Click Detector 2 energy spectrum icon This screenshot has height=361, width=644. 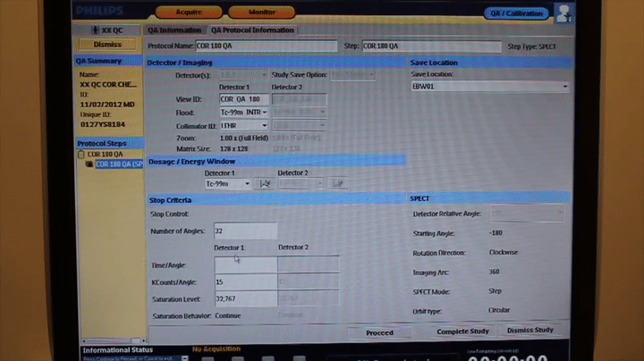[338, 183]
